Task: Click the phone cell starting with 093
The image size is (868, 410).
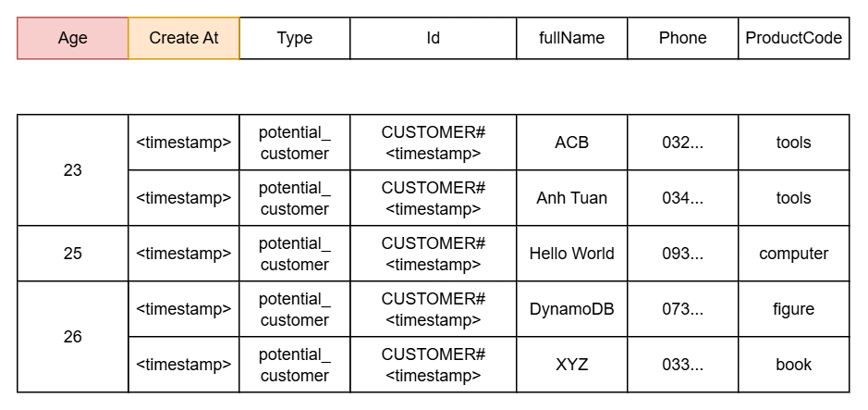Action: tap(682, 254)
